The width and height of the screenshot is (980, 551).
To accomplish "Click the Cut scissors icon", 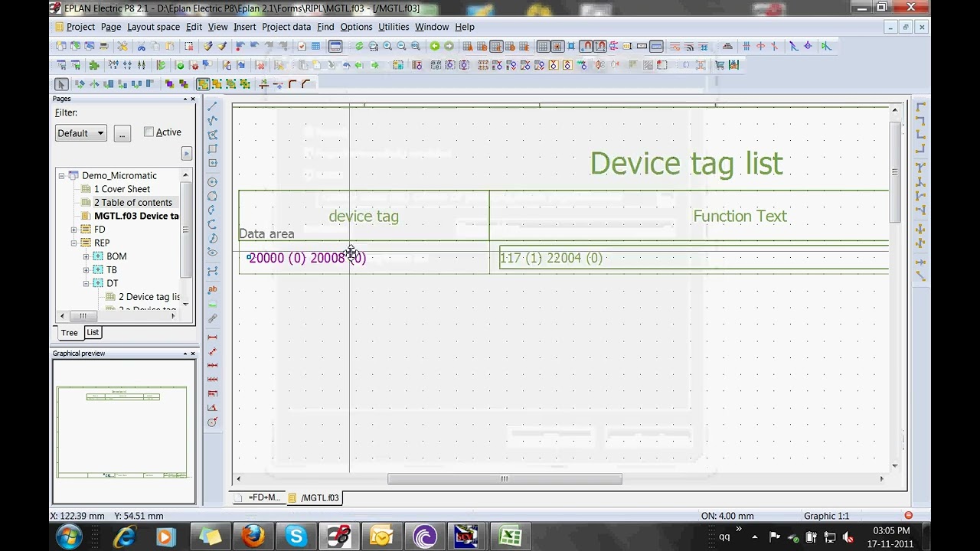I will coord(141,46).
